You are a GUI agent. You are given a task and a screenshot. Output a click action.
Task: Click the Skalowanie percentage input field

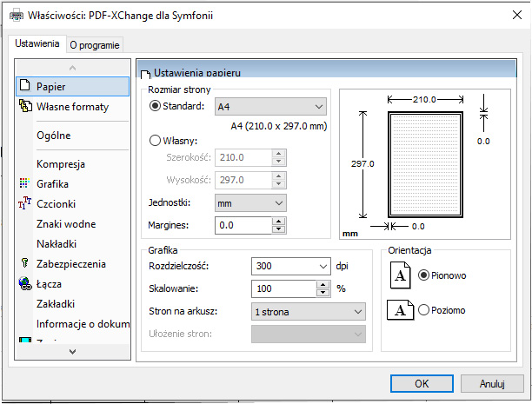pyautogui.click(x=284, y=288)
